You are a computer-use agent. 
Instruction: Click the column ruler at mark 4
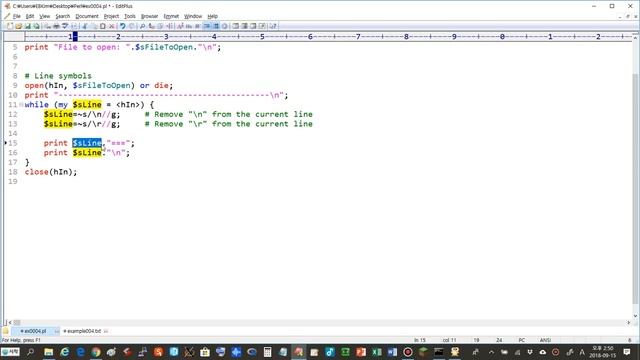pyautogui.click(x=214, y=37)
